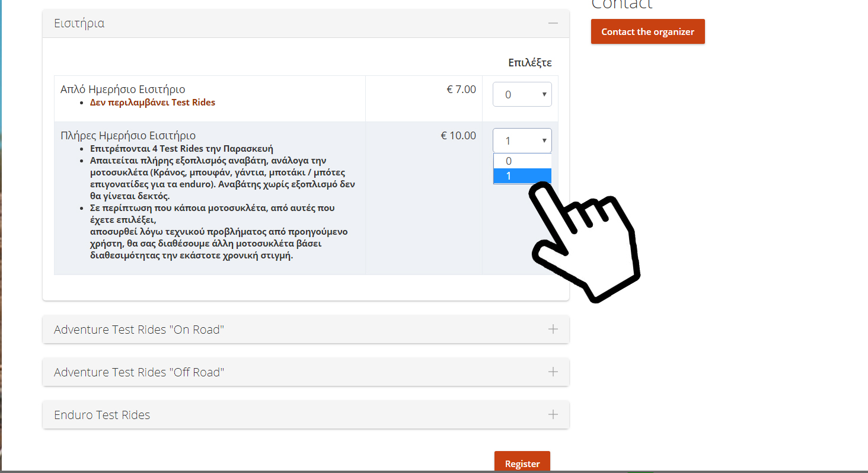
Task: Expand Adventure Test Rides "On Road" plus icon
Action: (x=553, y=329)
